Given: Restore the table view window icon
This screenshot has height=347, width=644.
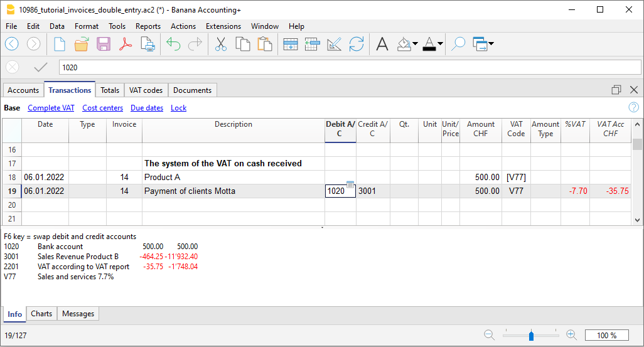Looking at the screenshot, I should pos(616,90).
